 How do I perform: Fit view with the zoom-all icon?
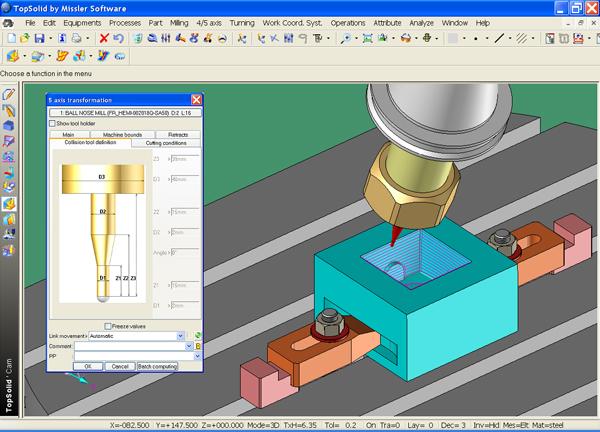pos(367,38)
